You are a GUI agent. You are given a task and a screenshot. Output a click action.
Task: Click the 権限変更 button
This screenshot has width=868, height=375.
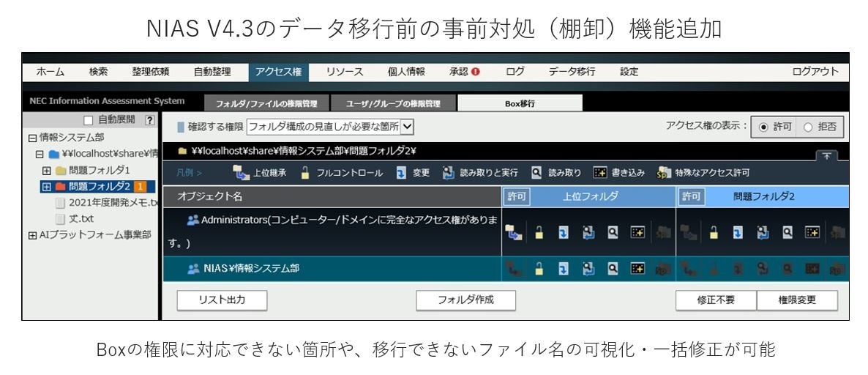tap(797, 300)
